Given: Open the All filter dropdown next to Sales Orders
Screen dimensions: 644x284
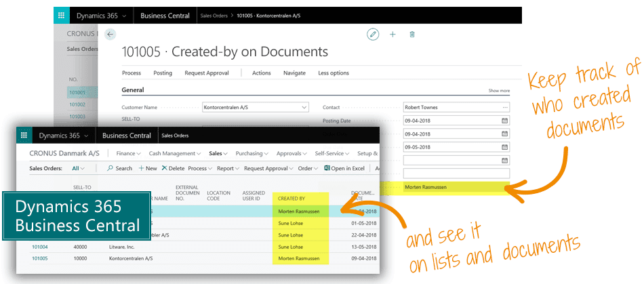Looking at the screenshot, I should [78, 168].
